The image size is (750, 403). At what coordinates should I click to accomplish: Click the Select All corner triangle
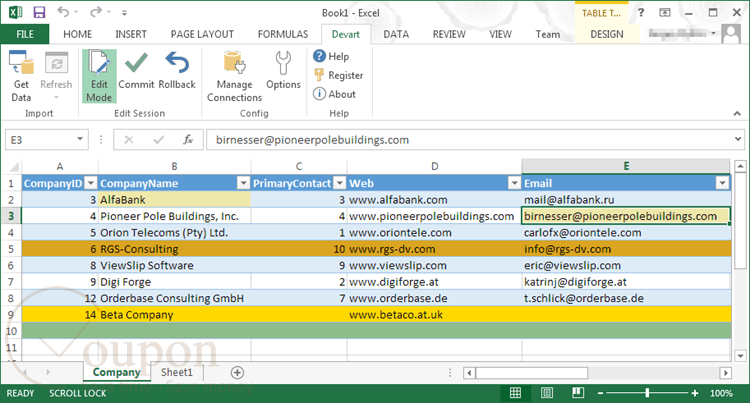tap(14, 167)
